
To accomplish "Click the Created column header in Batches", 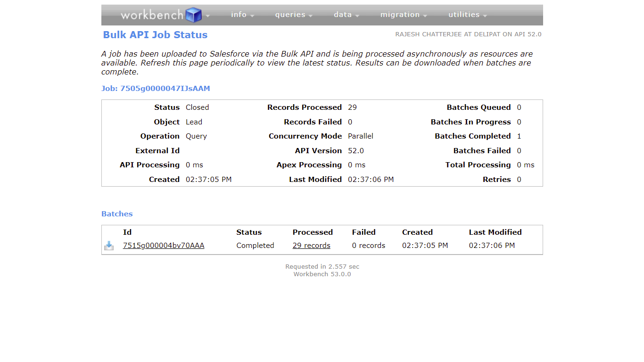I will tap(417, 232).
